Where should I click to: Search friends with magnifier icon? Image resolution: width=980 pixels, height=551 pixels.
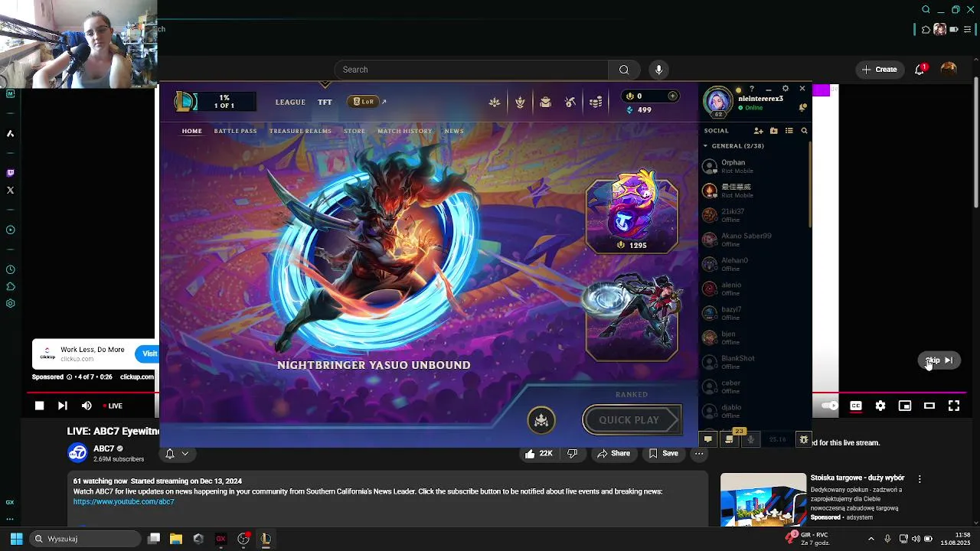point(804,131)
